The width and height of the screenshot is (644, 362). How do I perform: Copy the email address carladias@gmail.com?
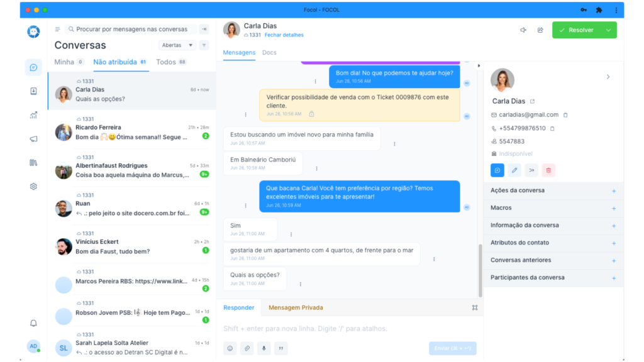[565, 115]
